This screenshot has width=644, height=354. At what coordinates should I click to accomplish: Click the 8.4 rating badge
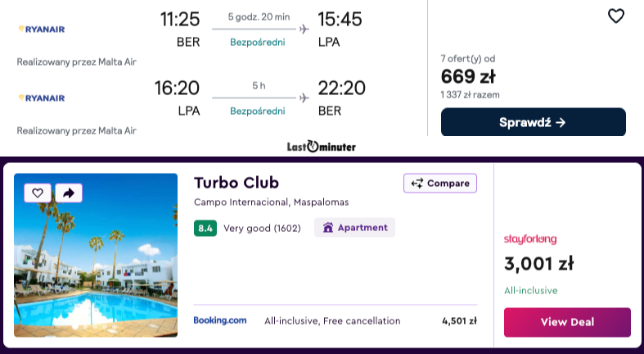click(x=205, y=228)
